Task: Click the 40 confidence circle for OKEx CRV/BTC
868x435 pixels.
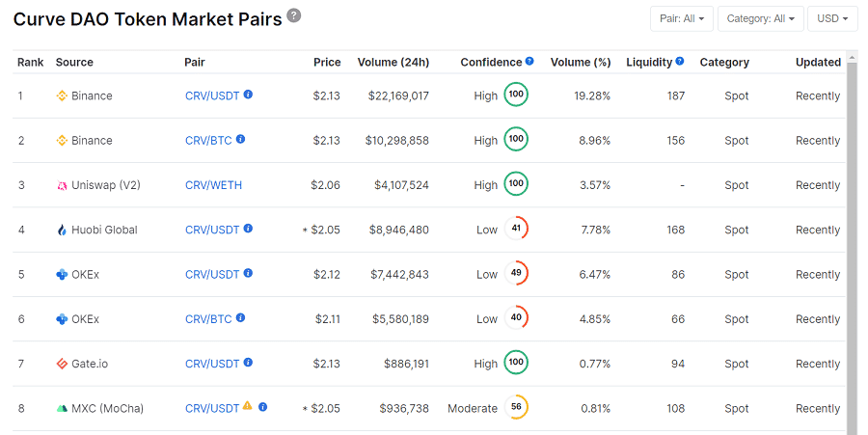Action: (x=516, y=317)
